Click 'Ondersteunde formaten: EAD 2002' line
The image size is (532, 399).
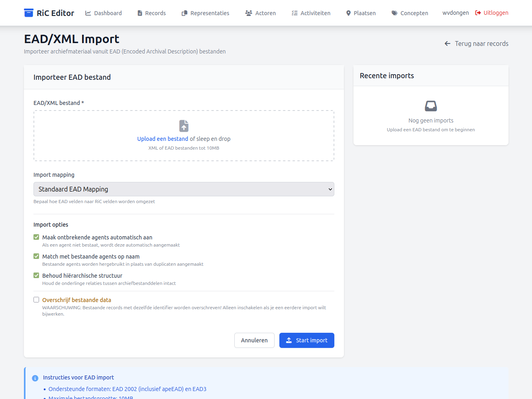[127, 389]
